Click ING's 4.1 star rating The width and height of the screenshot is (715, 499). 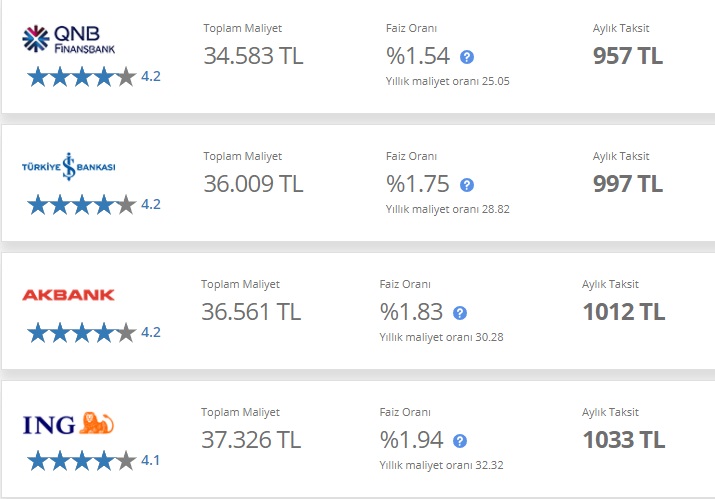93,460
